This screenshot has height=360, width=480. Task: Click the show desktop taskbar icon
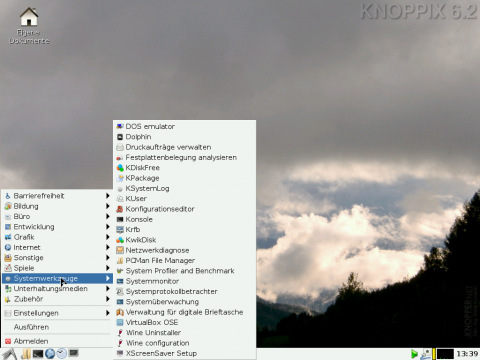click(73, 353)
